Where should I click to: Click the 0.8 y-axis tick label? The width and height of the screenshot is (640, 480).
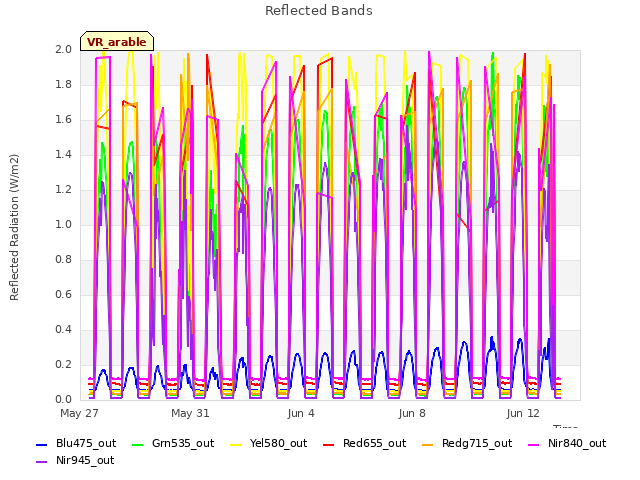point(64,260)
